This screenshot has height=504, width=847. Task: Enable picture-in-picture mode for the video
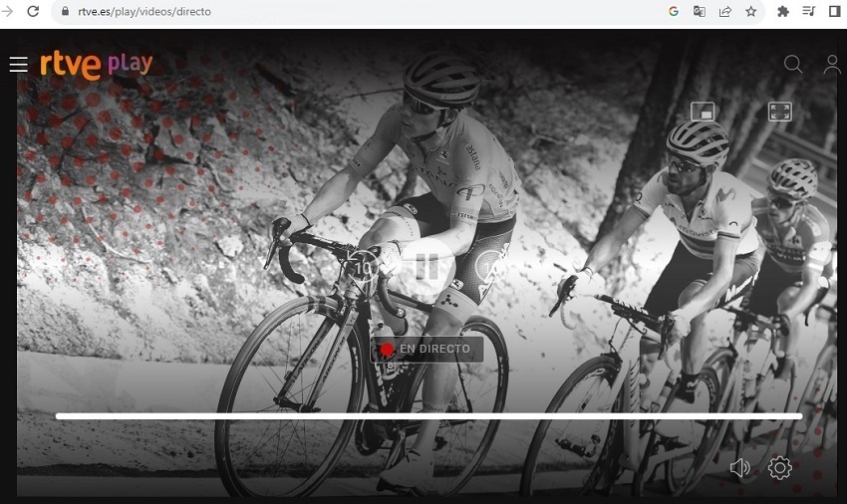click(x=703, y=112)
